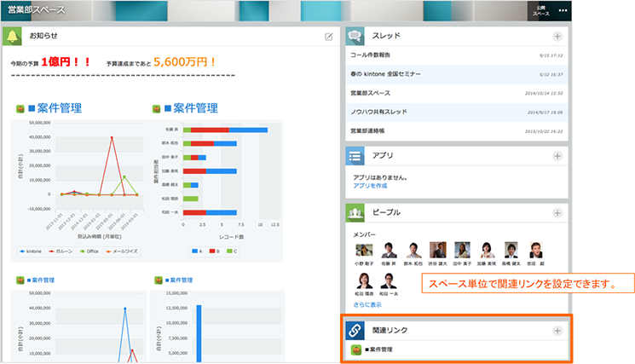Click the メンバー label in ピープル
The image size is (635, 364).
coord(365,234)
